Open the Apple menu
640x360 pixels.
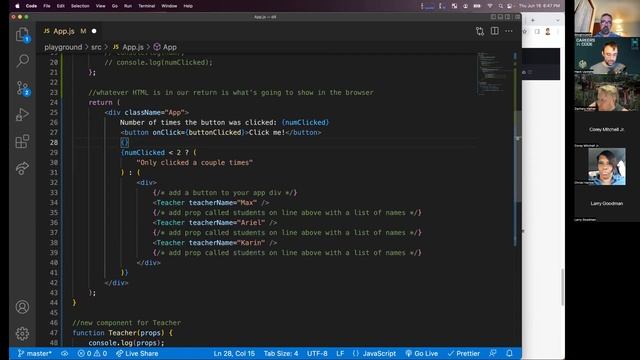coord(17,6)
